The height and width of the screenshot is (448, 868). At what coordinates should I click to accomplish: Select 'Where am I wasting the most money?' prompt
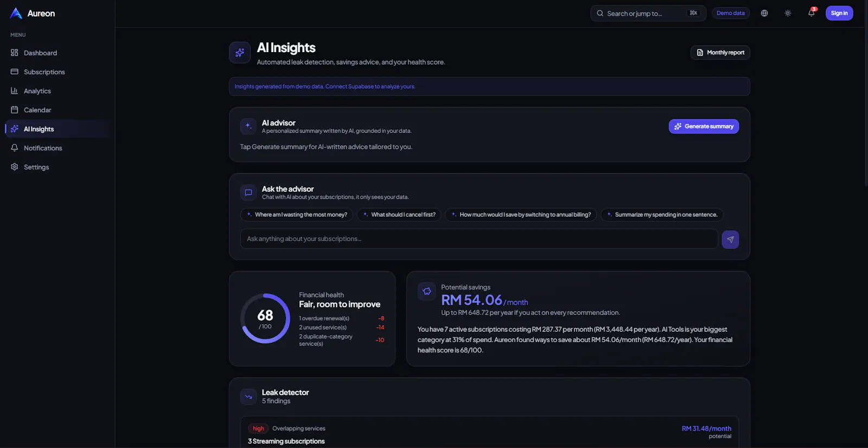pos(297,214)
